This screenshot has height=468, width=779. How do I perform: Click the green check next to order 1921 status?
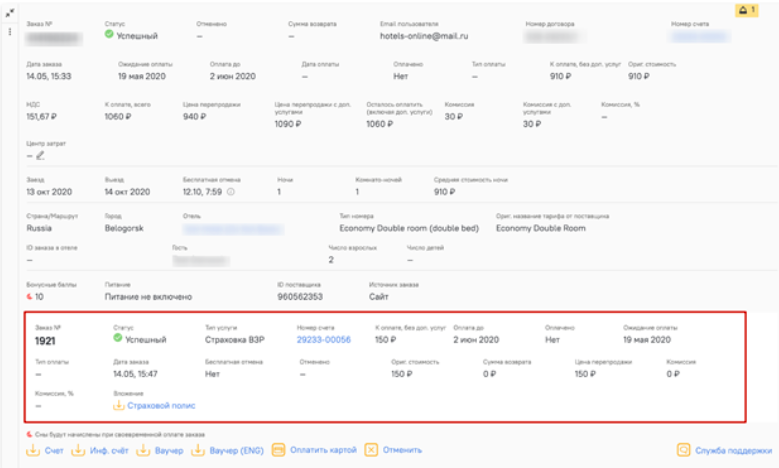coord(118,338)
